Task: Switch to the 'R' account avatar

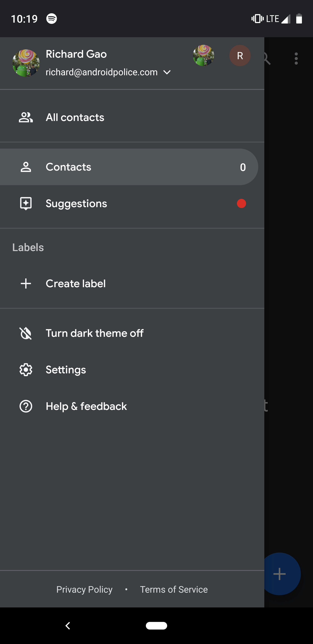Action: pyautogui.click(x=240, y=55)
